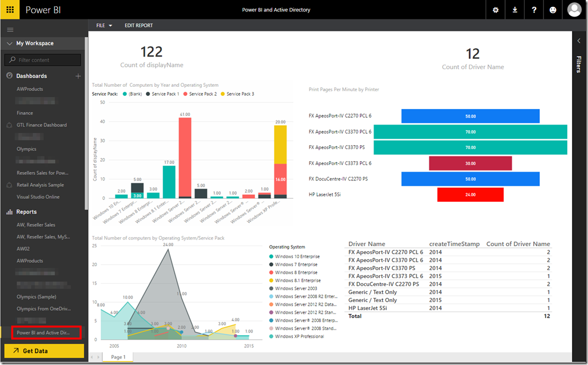Click the Reports bar chart icon
The height and width of the screenshot is (365, 588).
(x=9, y=212)
